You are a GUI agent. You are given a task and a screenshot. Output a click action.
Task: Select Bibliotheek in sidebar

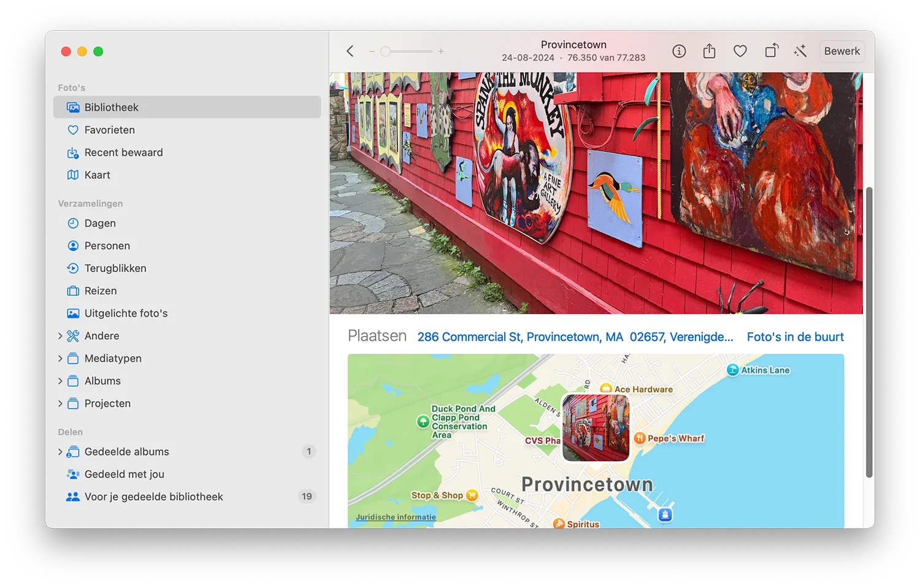coord(187,107)
